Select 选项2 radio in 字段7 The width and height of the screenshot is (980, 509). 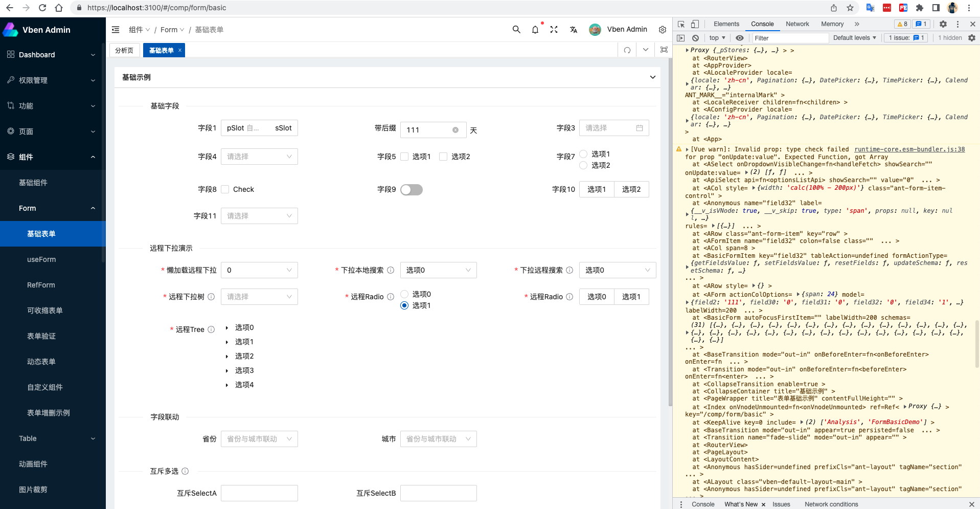coord(583,165)
